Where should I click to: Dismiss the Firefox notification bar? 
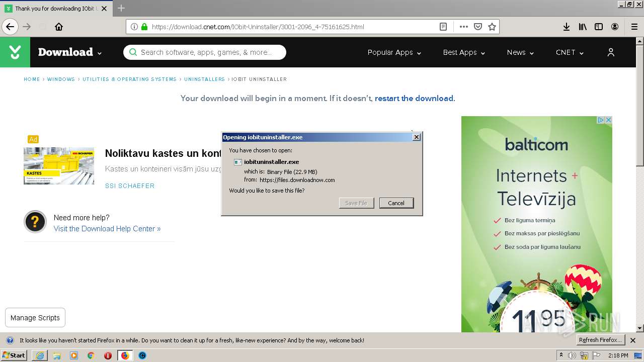point(633,340)
